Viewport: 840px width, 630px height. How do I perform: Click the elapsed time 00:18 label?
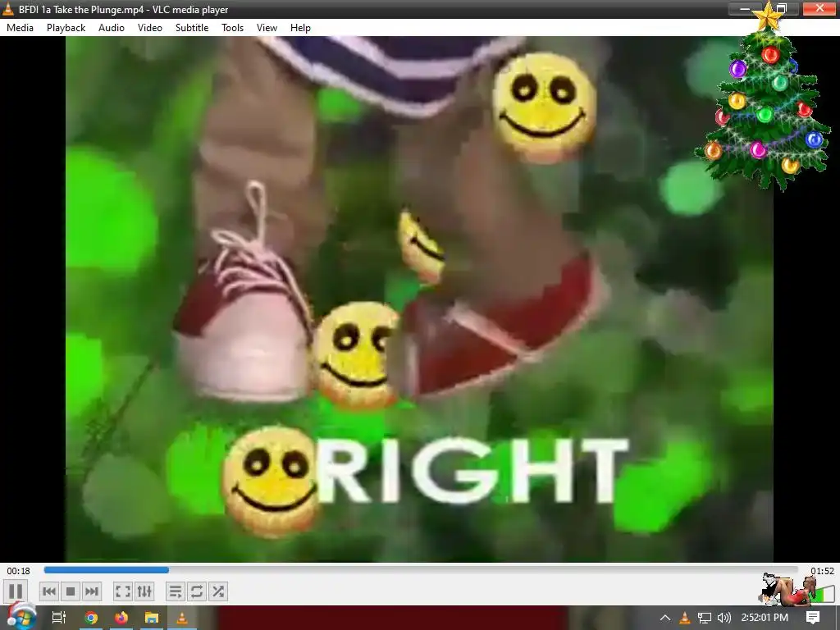pyautogui.click(x=18, y=571)
